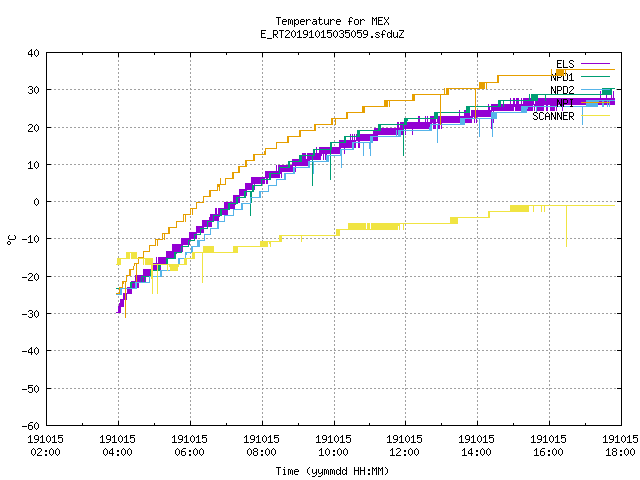Click the x-axis label 191015 06:00
The image size is (640, 480).
coord(189,445)
